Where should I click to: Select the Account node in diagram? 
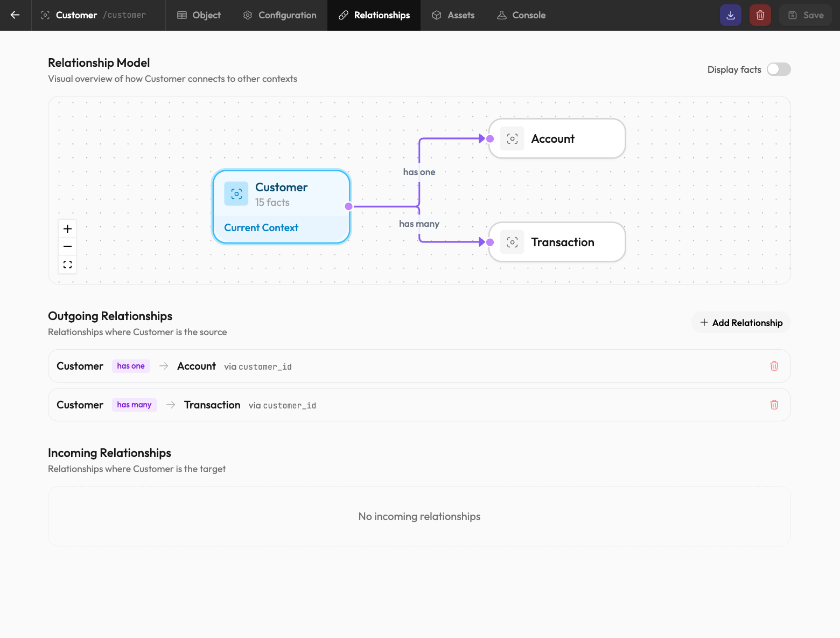point(557,138)
